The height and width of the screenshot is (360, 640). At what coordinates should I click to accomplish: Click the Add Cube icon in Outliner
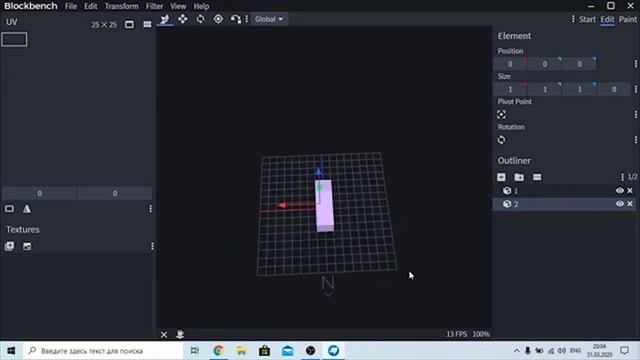(501, 177)
